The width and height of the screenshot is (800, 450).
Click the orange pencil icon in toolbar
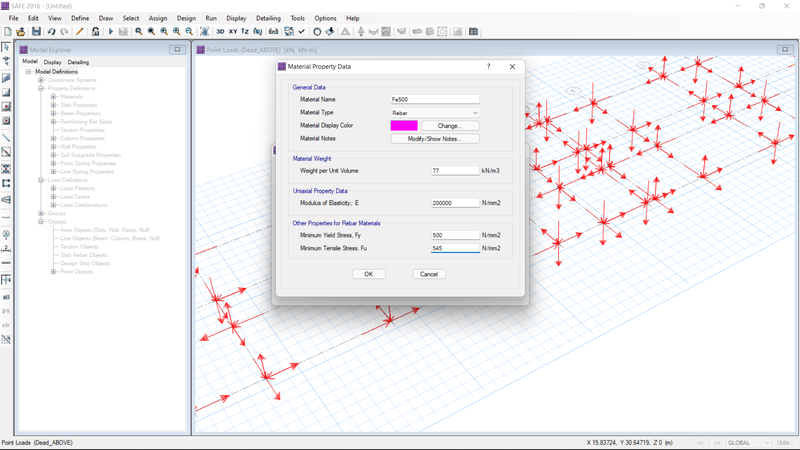click(80, 32)
